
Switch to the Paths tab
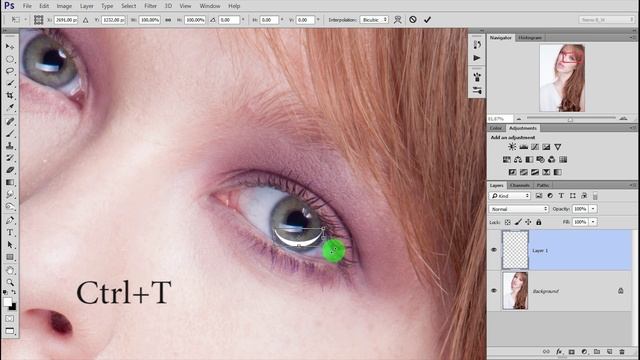(543, 185)
